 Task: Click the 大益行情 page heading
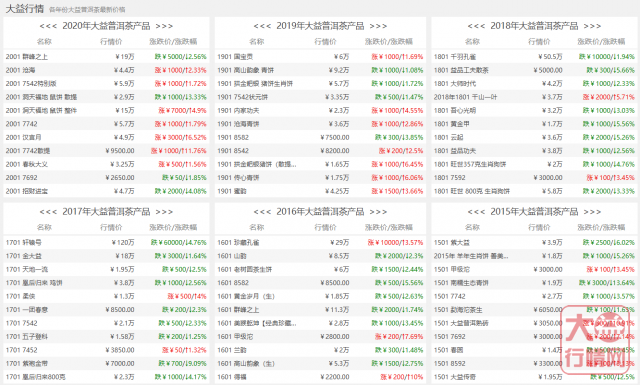click(24, 9)
